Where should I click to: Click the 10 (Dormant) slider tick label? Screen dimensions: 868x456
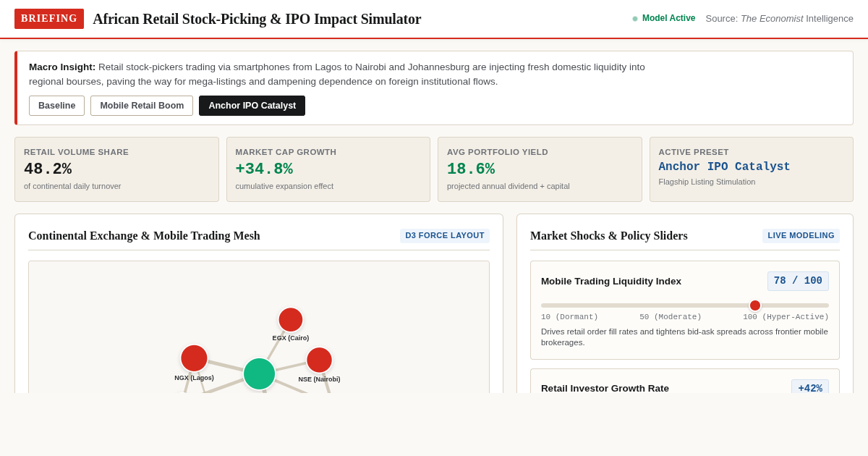pyautogui.click(x=569, y=317)
